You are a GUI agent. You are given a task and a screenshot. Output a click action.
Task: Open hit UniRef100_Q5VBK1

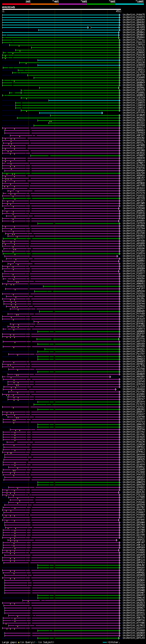(134, 32)
